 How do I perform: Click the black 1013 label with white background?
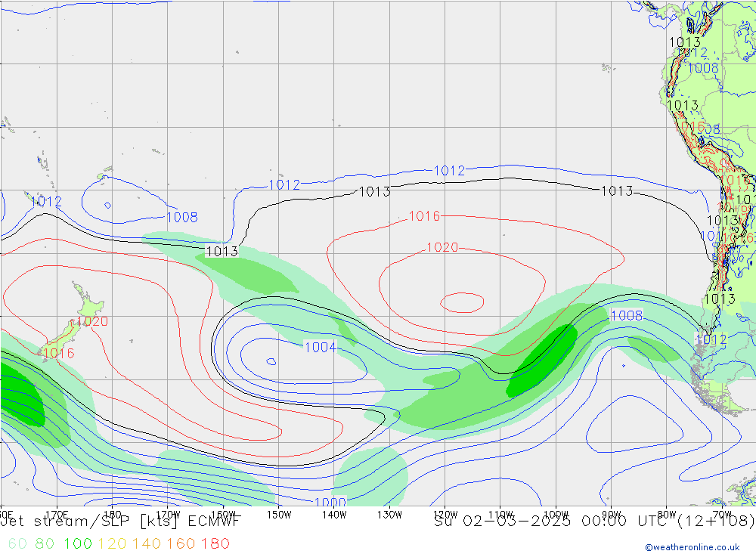point(222,251)
